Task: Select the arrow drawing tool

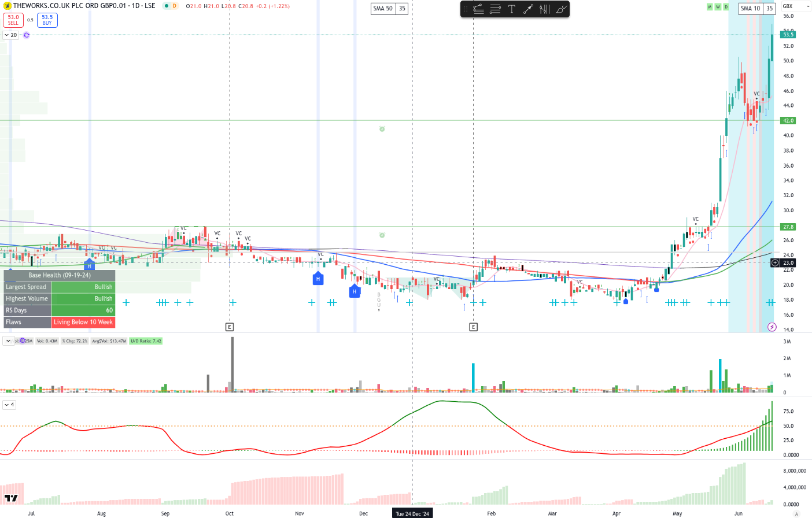Action: click(528, 9)
